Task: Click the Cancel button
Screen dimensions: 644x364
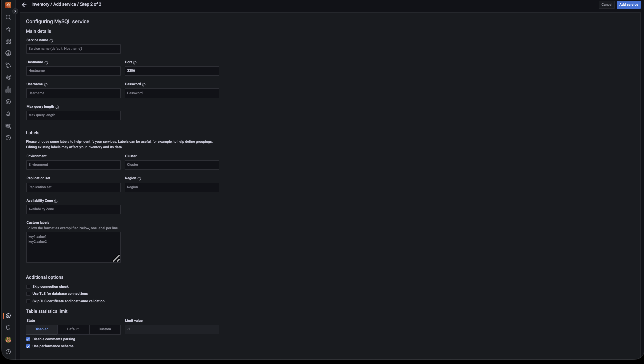Action: (x=607, y=5)
